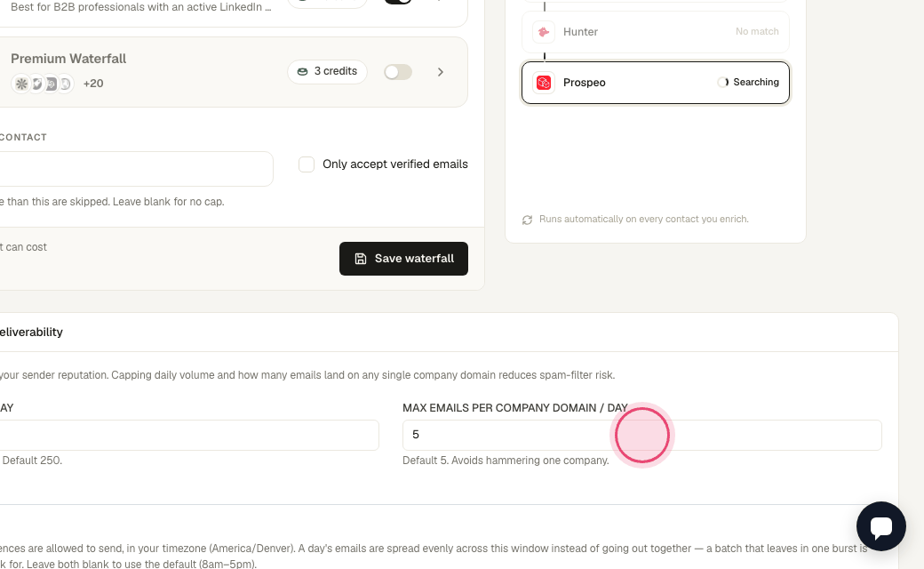Click the Premium Waterfall provider icons stack
This screenshot has width=924, height=569.
(43, 84)
